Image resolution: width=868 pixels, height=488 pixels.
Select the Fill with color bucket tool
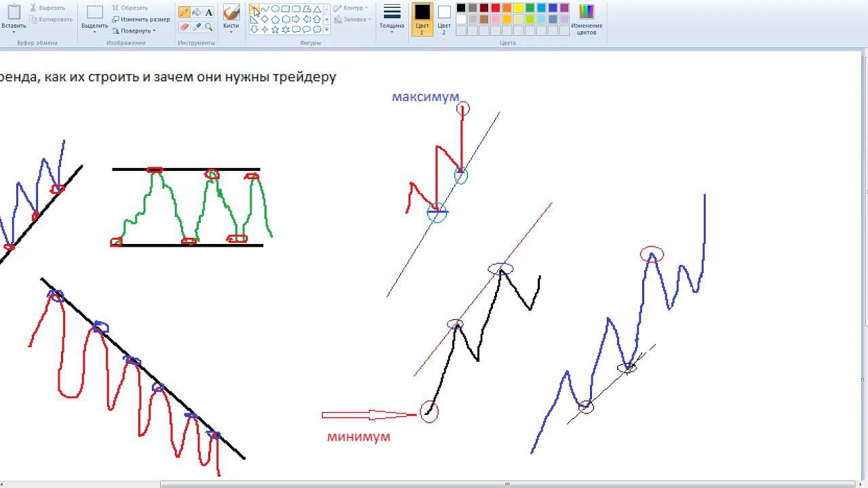click(196, 12)
